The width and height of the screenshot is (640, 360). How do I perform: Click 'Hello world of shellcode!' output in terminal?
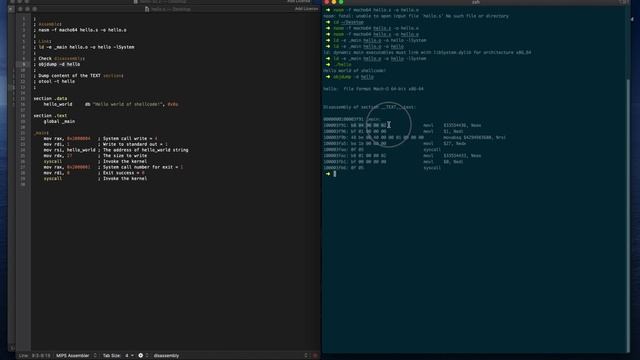pos(354,71)
